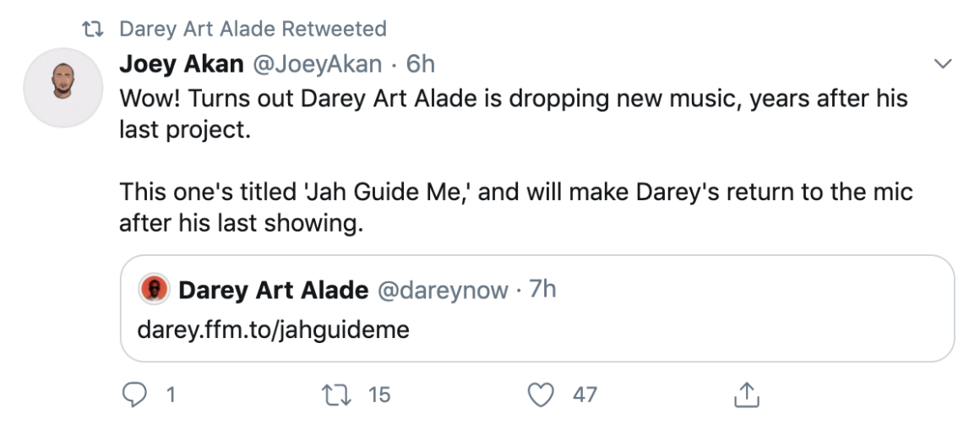Click Darey Art Alade quoted avatar
The height and width of the screenshot is (425, 980).
(154, 290)
